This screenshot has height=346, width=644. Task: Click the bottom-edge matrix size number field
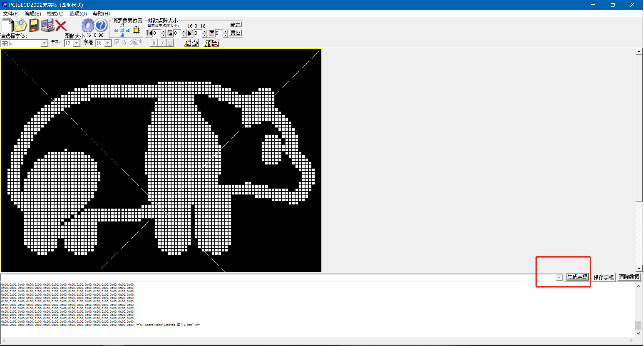(x=219, y=33)
